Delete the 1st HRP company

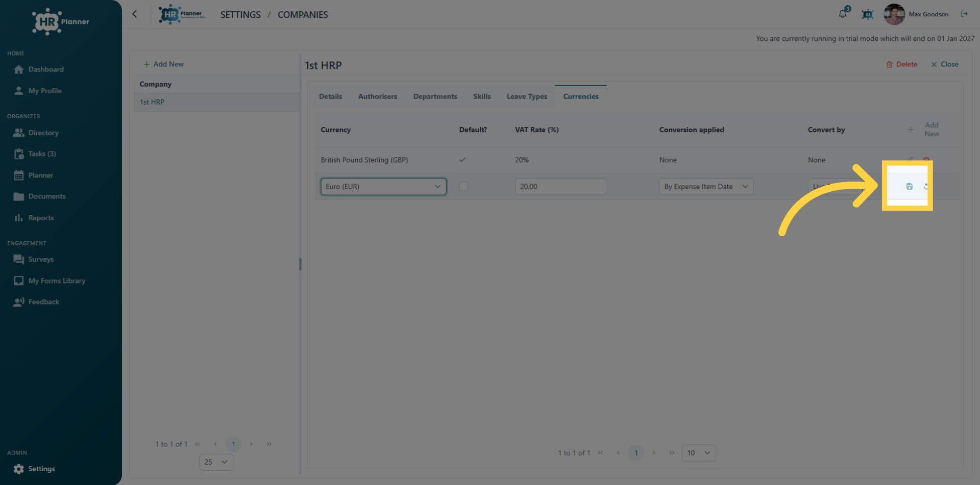point(901,64)
